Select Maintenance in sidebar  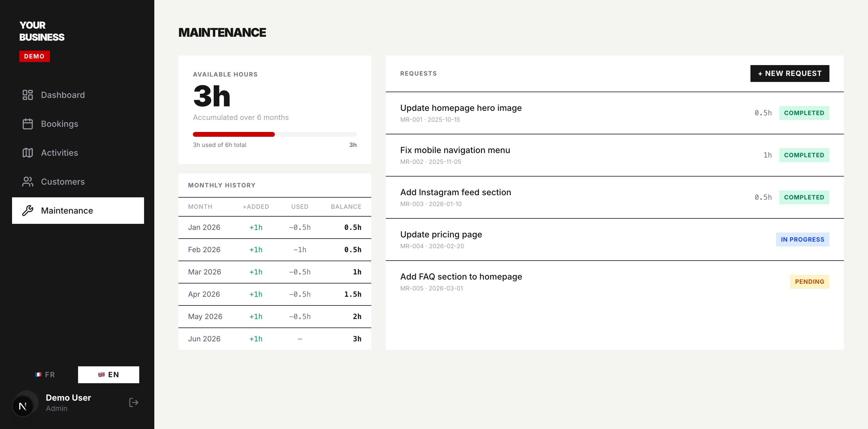point(78,211)
